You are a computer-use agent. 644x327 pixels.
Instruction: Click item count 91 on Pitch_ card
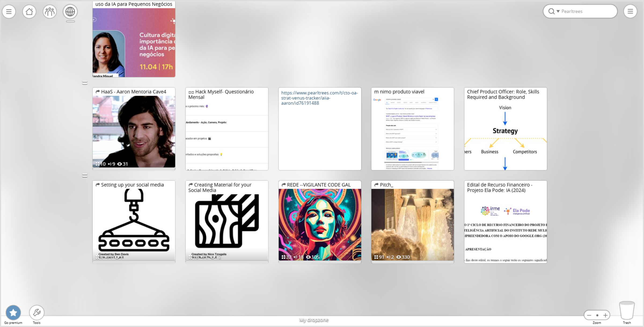380,257
